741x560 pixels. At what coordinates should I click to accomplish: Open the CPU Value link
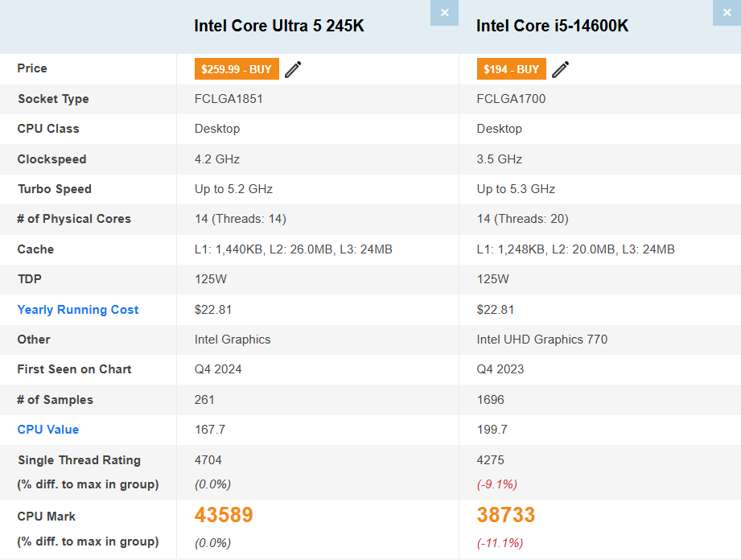click(x=47, y=430)
